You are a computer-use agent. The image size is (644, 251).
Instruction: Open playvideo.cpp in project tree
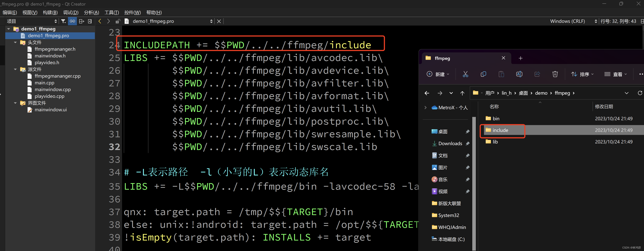(x=49, y=96)
